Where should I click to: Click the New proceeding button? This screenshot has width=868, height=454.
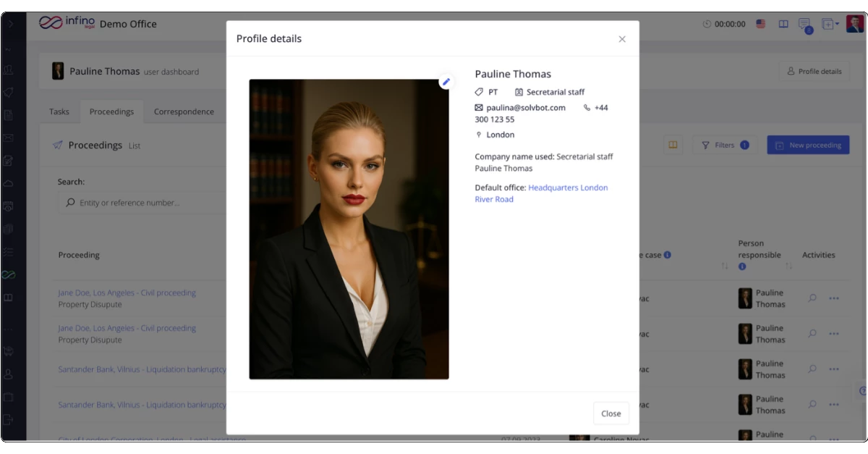tap(808, 145)
